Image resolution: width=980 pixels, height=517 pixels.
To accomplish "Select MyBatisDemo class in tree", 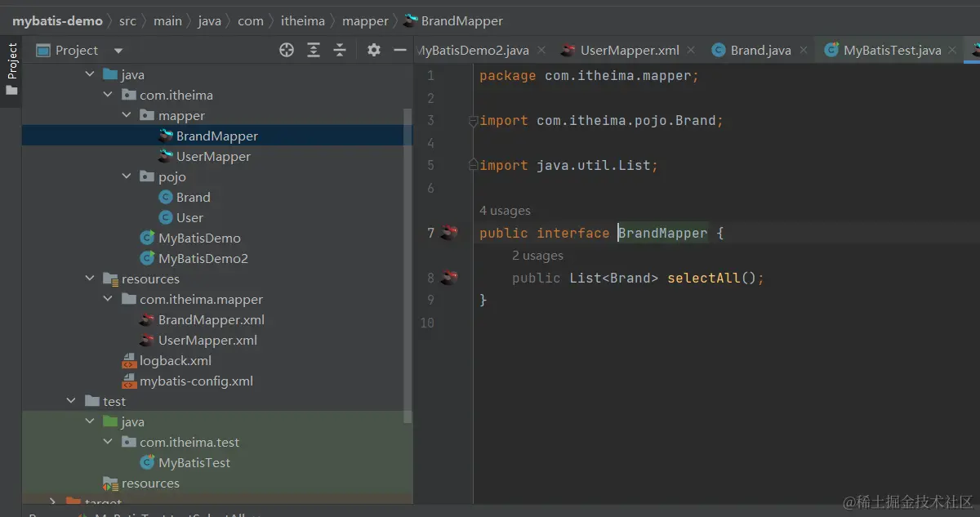I will coord(199,238).
